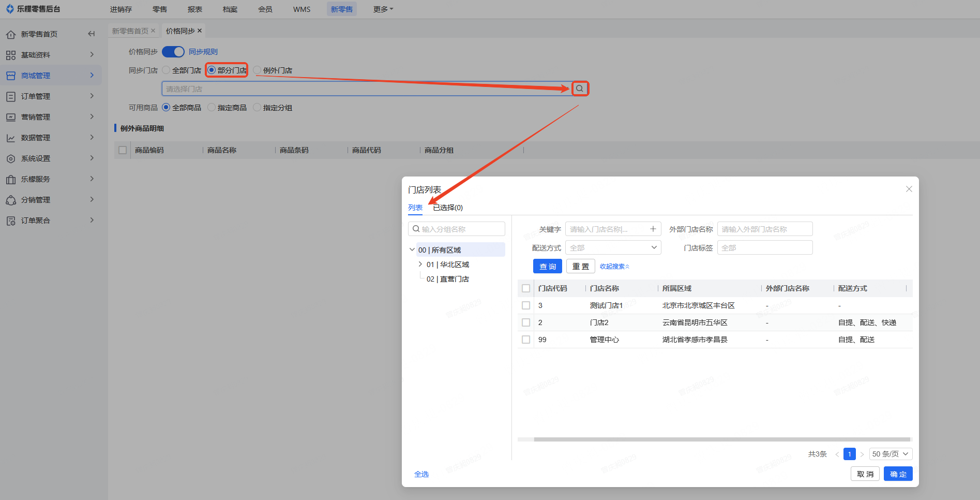Click 订单聚合 sidebar icon
980x500 pixels.
coord(11,220)
